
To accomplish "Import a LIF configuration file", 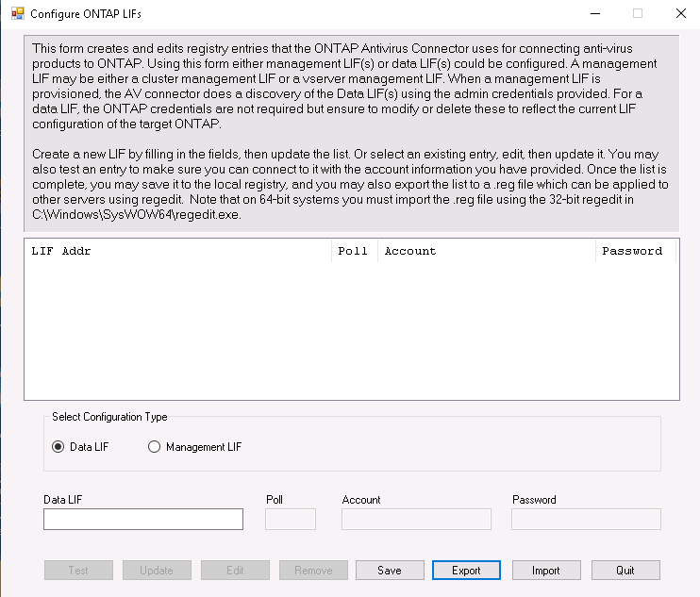I will pyautogui.click(x=546, y=571).
